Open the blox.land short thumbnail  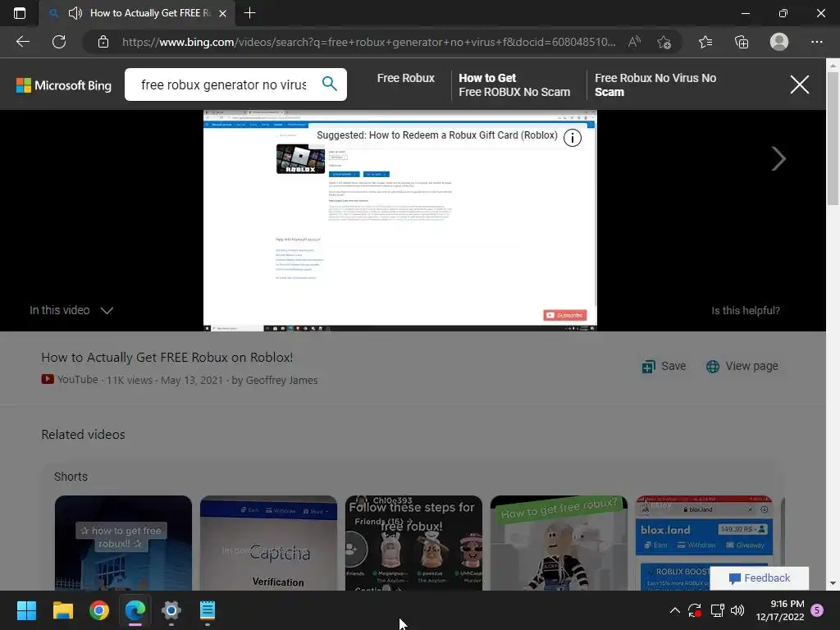click(704, 543)
